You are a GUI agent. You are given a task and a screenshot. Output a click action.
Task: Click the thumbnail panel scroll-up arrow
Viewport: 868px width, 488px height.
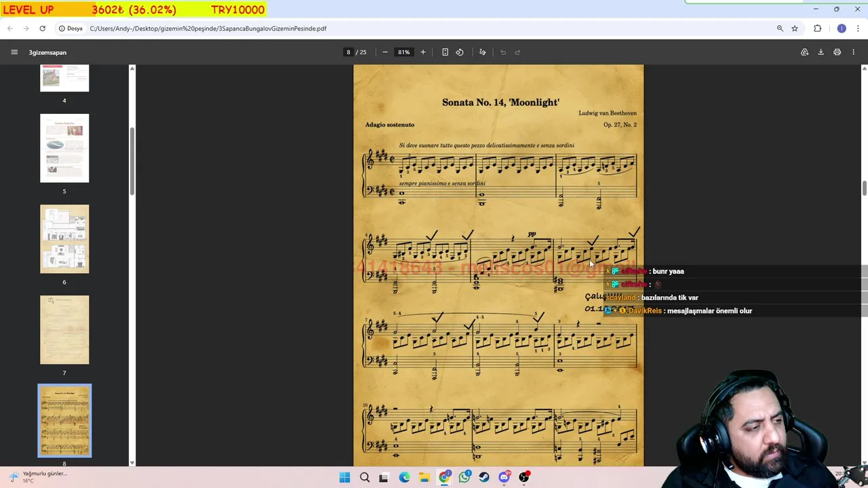pos(132,68)
